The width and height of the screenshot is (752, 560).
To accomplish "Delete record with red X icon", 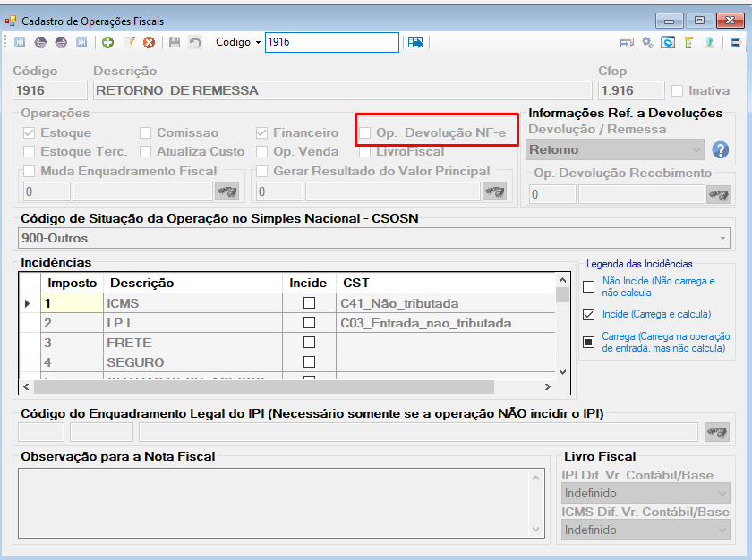I will click(x=150, y=43).
